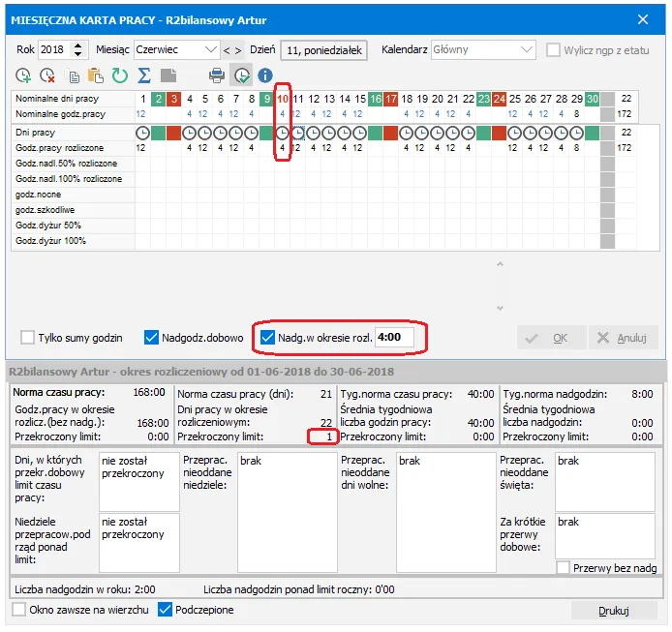
Task: Click the copy icon in toolbar
Action: 74,75
